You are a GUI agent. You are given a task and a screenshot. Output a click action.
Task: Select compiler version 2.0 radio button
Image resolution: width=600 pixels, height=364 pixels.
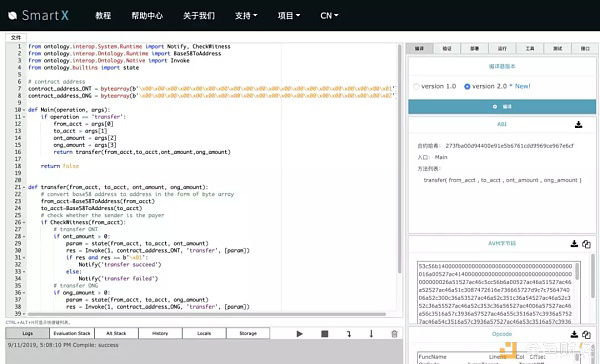click(x=467, y=87)
